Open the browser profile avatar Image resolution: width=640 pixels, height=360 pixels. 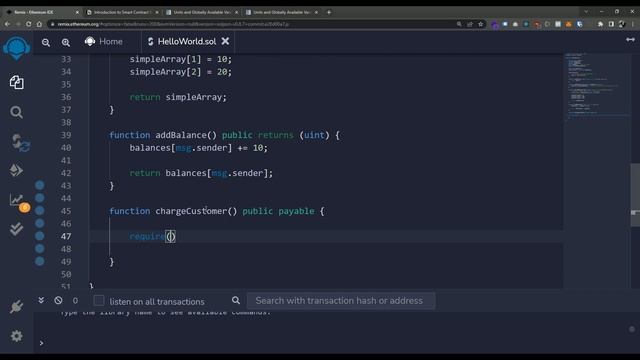pyautogui.click(x=622, y=24)
